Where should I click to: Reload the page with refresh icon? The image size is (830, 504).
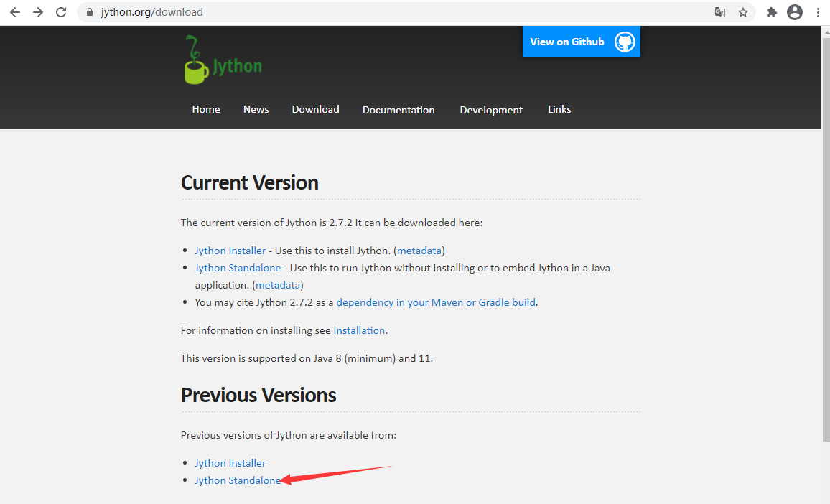pyautogui.click(x=61, y=12)
